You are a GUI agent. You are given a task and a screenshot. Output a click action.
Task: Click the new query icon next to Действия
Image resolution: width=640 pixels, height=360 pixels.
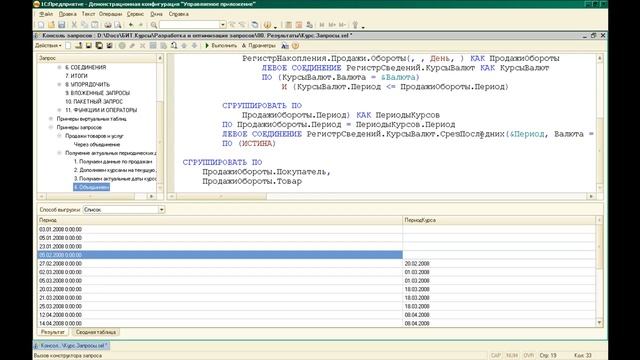coord(68,46)
